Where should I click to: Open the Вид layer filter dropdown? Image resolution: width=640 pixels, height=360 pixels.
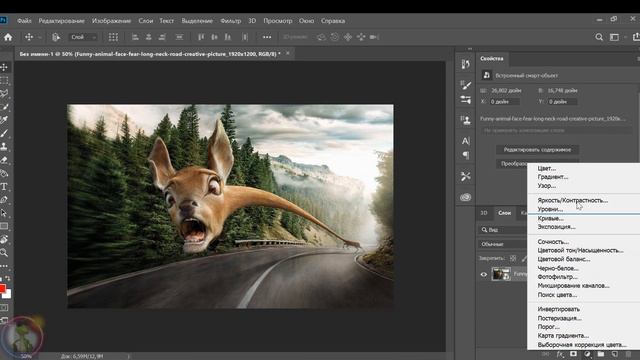tap(502, 230)
